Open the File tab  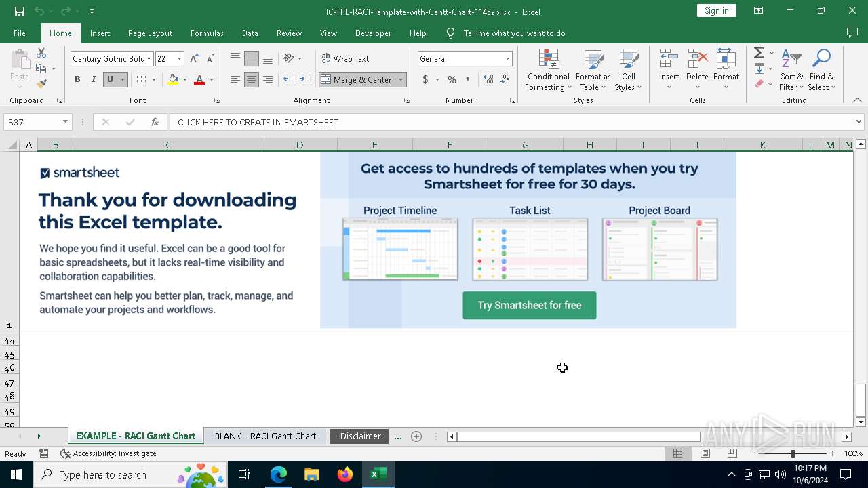point(20,33)
